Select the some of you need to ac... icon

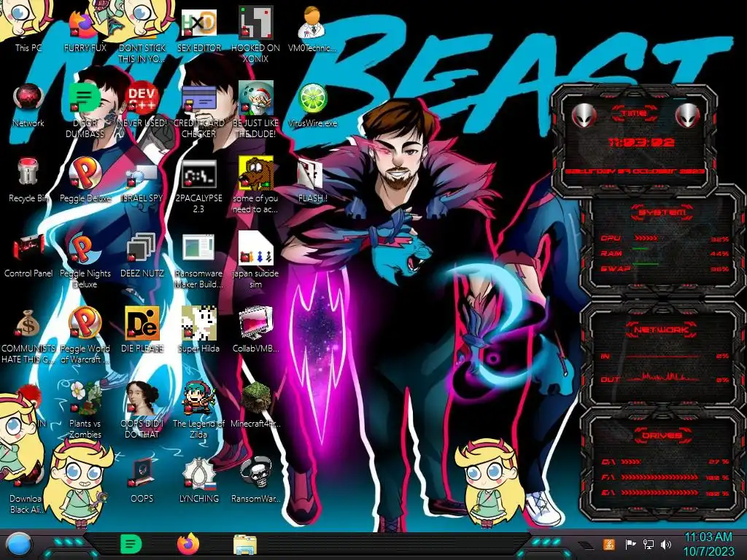coord(255,186)
